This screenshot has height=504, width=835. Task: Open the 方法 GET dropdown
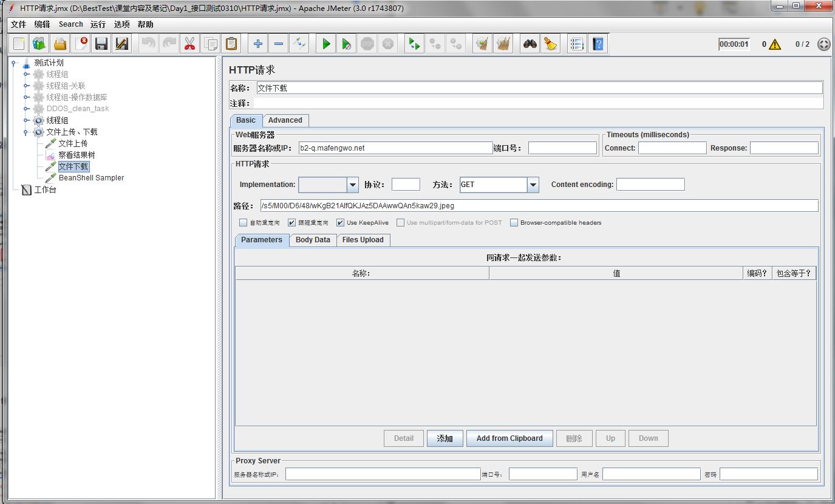point(533,185)
